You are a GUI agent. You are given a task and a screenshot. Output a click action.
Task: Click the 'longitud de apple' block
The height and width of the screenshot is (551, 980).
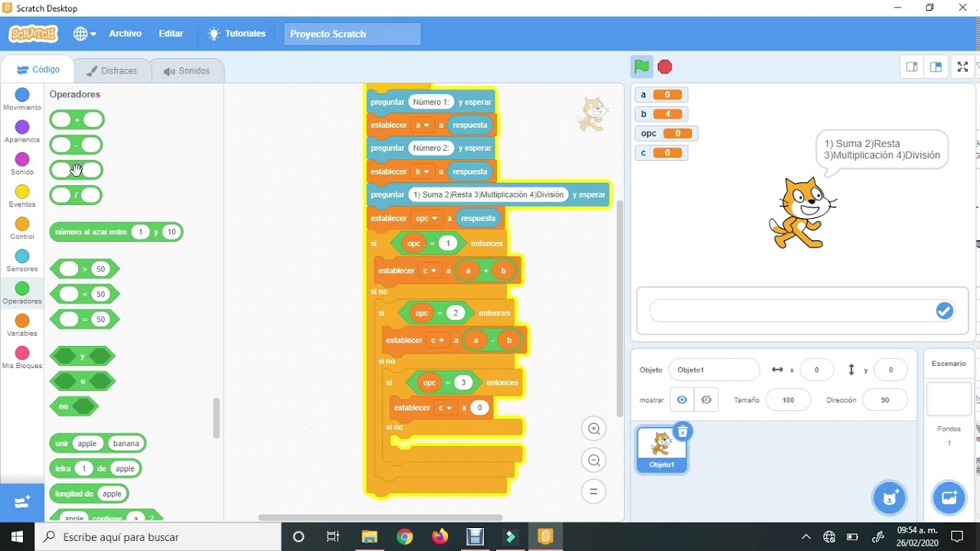[89, 494]
